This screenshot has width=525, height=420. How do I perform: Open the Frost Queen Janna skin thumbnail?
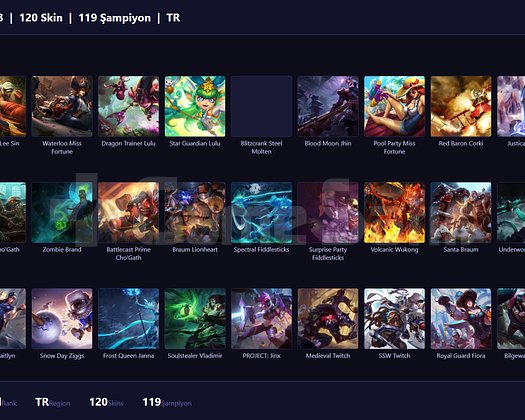coord(129,319)
